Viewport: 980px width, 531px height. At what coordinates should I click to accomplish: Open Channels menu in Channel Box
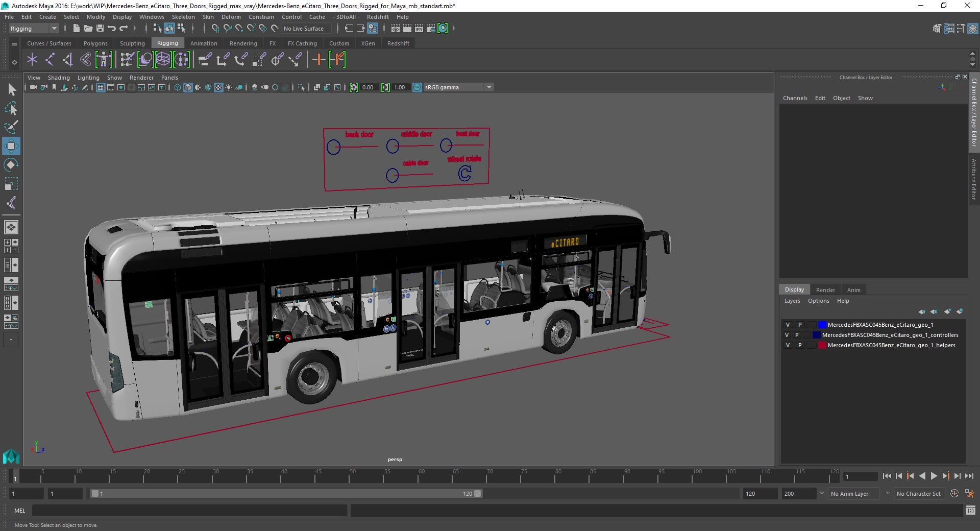click(x=795, y=98)
